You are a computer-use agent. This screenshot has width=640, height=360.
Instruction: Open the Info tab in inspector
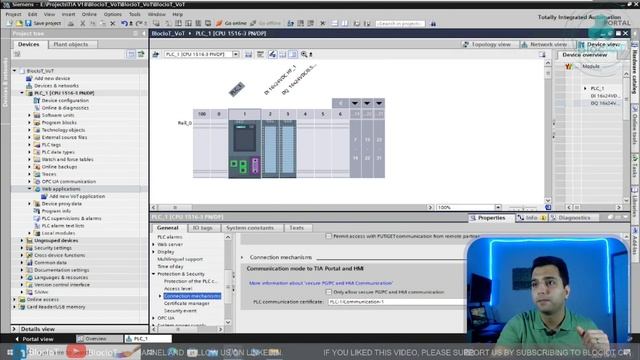coord(531,218)
